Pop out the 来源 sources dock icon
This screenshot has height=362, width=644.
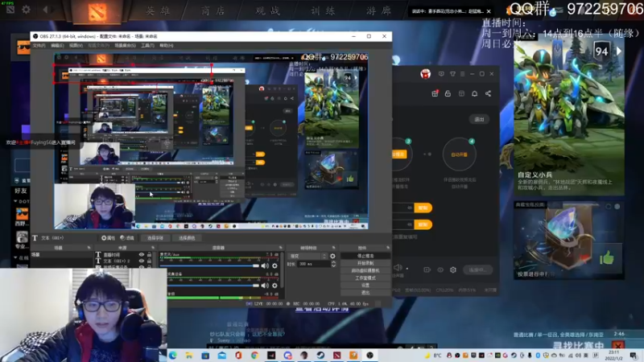click(x=153, y=248)
